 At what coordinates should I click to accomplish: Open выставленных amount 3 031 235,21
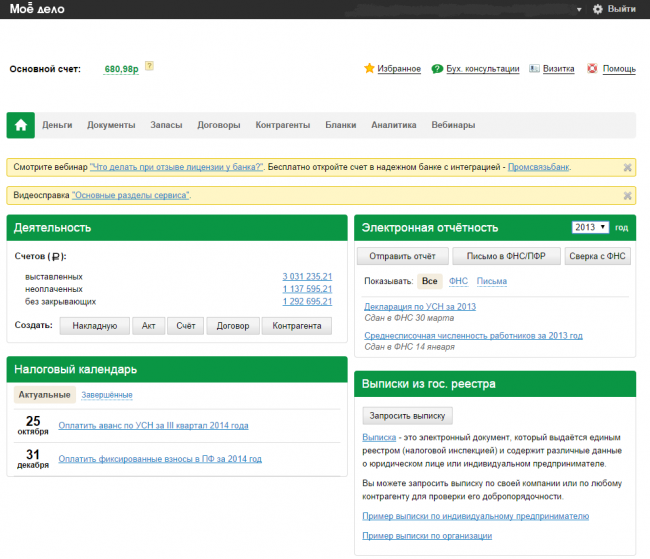[x=307, y=277]
